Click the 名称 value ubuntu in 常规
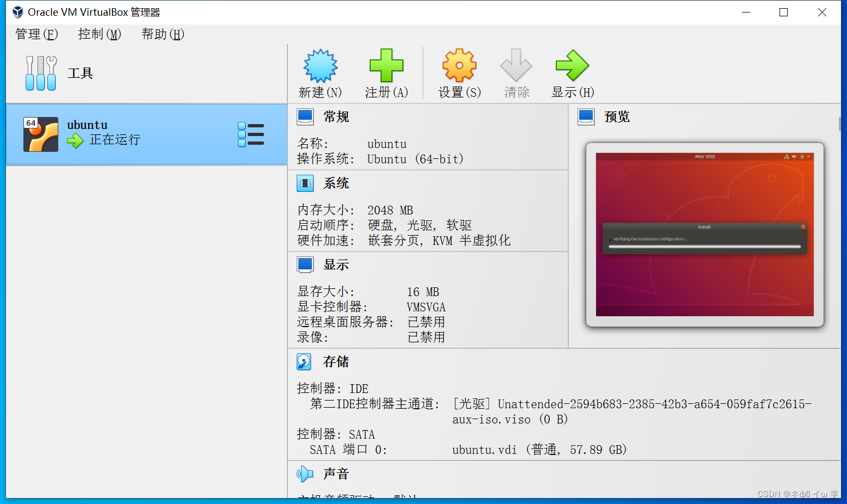 tap(387, 144)
